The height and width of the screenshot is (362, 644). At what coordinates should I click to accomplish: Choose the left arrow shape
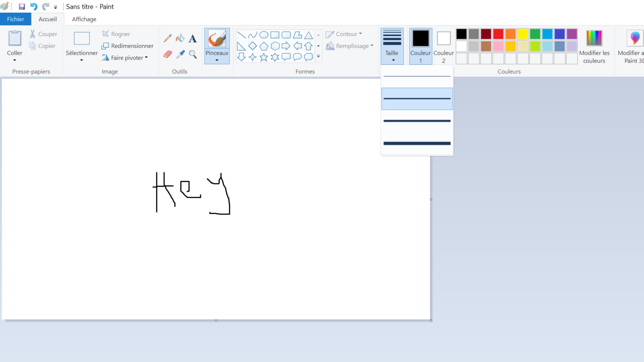[x=298, y=46]
